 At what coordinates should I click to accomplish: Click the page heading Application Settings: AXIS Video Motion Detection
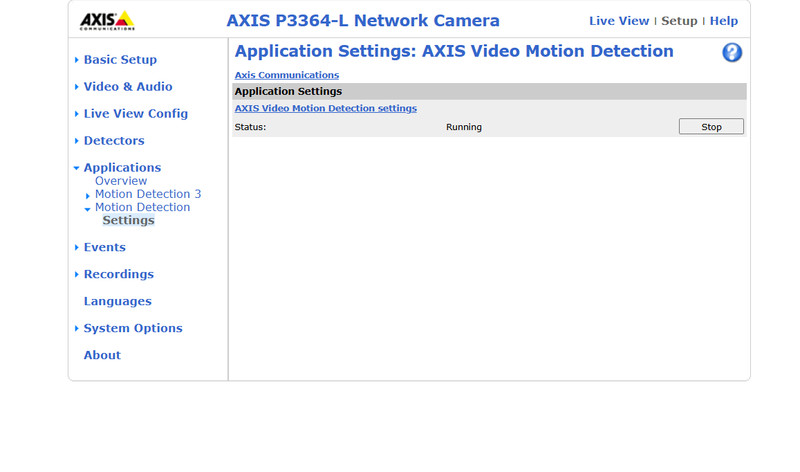click(x=454, y=51)
